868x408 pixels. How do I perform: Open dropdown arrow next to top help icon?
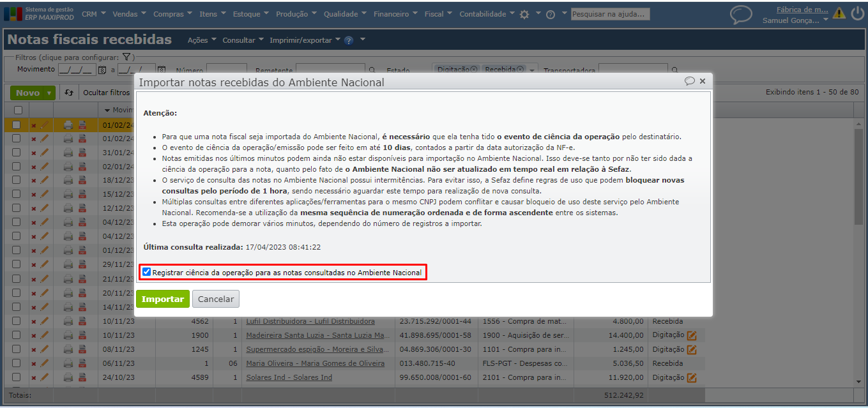[563, 13]
